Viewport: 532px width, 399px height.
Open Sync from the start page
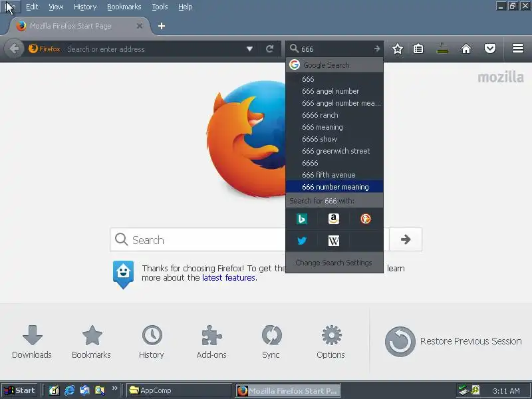pos(271,342)
